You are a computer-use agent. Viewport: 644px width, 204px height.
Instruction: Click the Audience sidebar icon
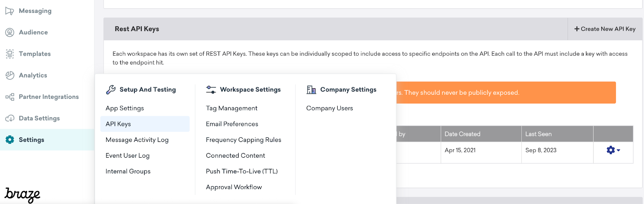(10, 32)
